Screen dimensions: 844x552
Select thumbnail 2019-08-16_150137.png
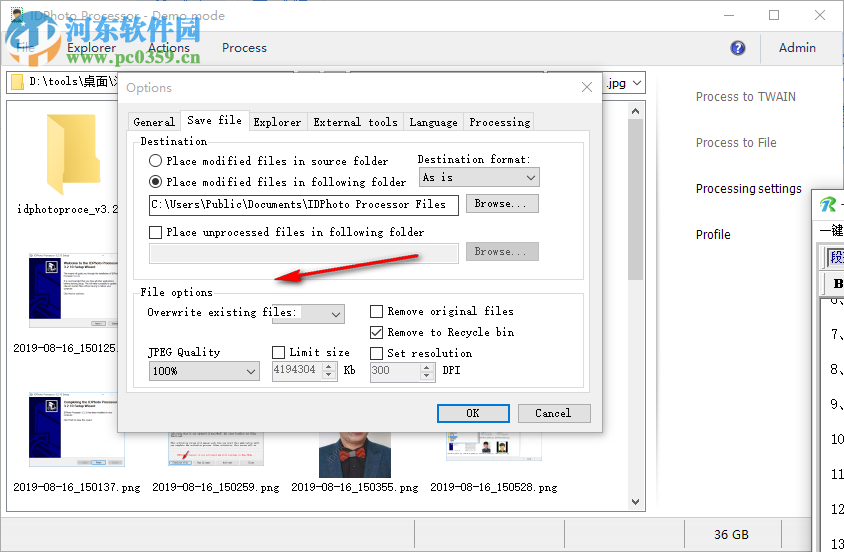point(75,430)
